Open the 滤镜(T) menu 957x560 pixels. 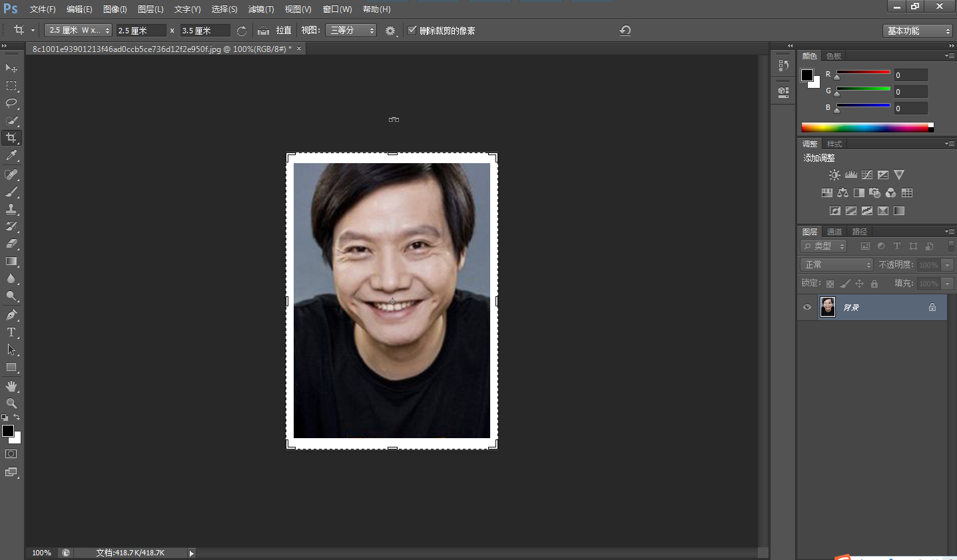pyautogui.click(x=260, y=9)
